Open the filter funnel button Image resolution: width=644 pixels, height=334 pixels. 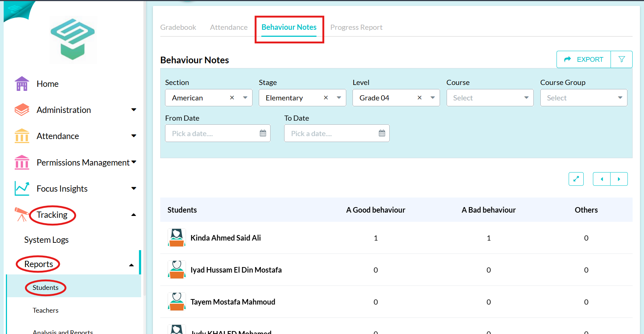[x=622, y=59]
